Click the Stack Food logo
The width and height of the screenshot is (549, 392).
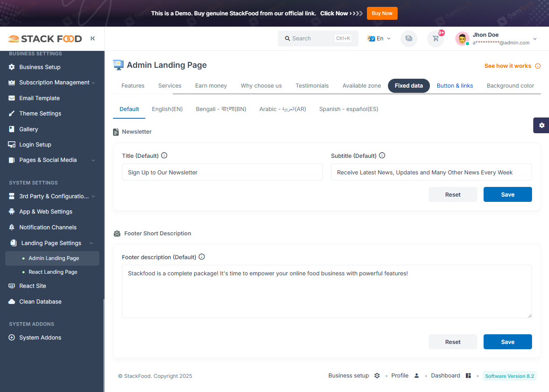point(45,39)
